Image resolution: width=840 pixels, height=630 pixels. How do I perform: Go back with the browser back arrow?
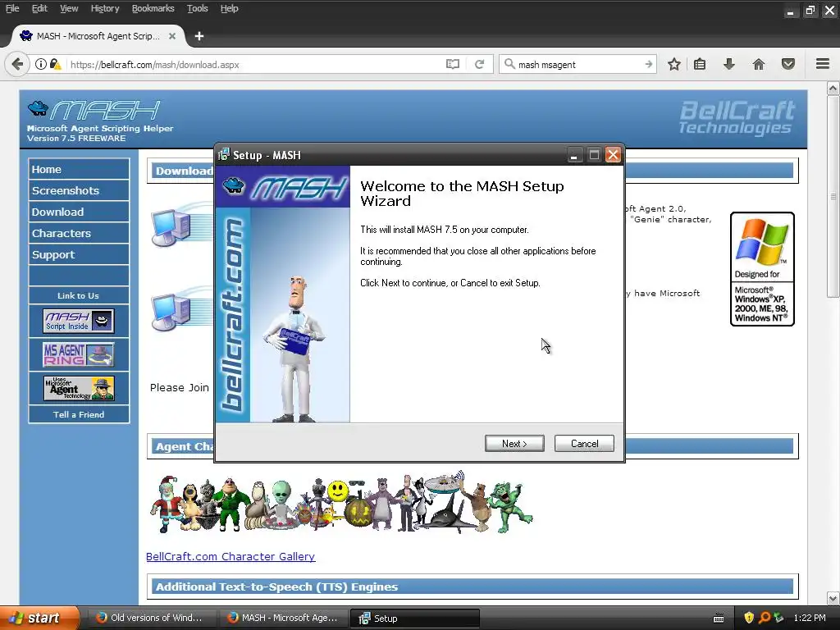click(x=17, y=64)
